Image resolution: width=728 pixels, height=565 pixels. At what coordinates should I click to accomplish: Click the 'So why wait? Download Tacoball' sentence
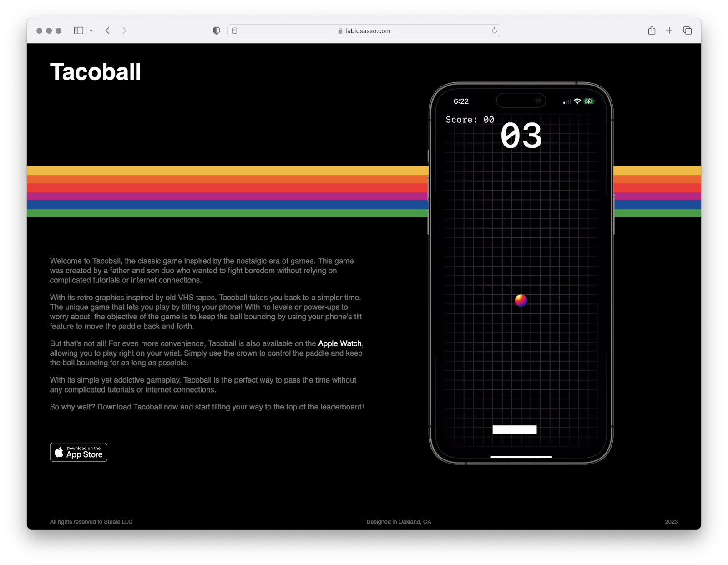coord(207,407)
